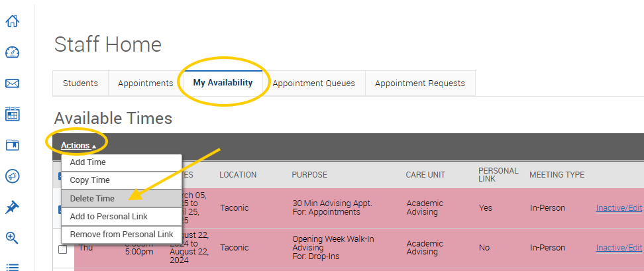Collapse the Actions dropdown menu
The height and width of the screenshot is (271, 644).
coord(78,145)
